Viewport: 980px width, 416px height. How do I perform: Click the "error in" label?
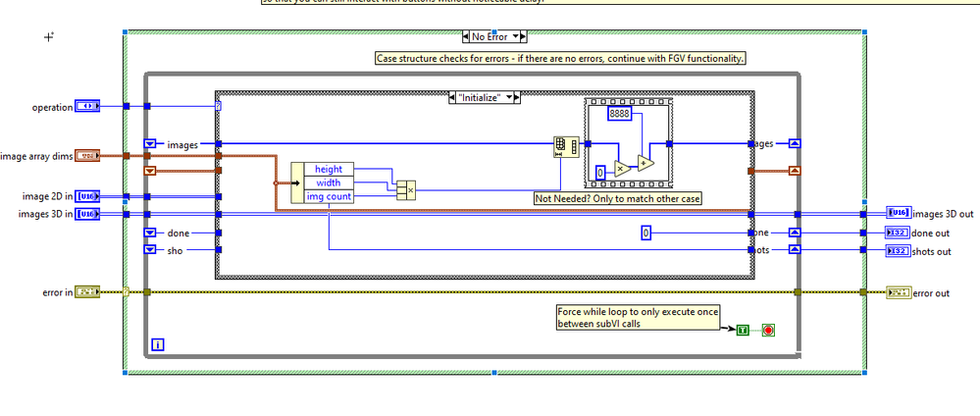pyautogui.click(x=58, y=292)
